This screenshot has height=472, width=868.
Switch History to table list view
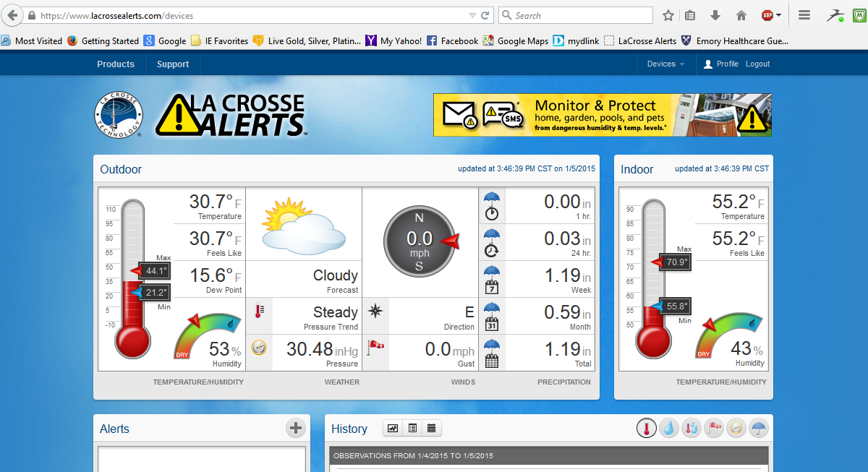point(412,428)
